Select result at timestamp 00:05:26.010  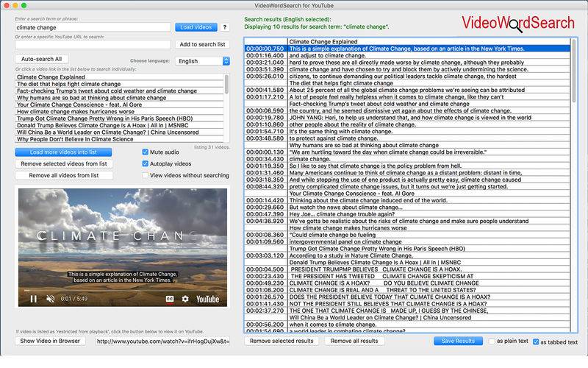(x=408, y=77)
